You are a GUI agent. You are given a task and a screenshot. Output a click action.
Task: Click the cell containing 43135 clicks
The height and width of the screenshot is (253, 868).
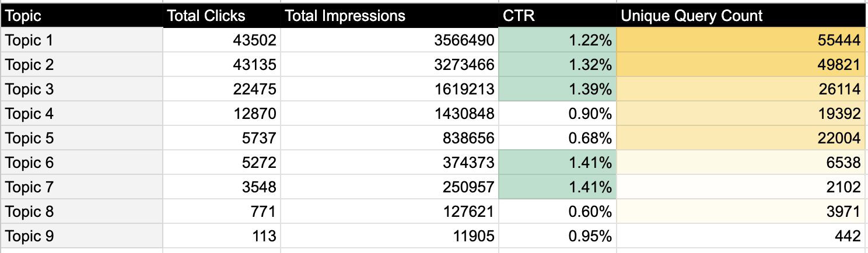222,65
